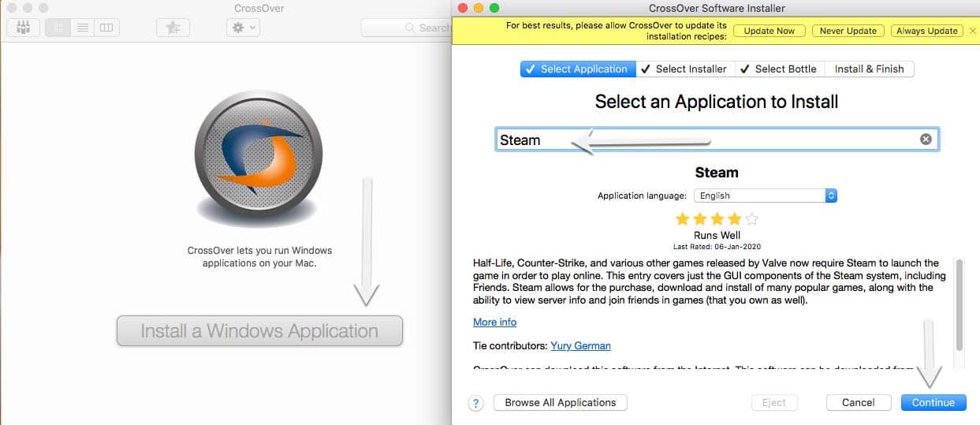980x425 pixels.
Task: Minimize the CrossOver Software Installer window
Action: (477, 7)
